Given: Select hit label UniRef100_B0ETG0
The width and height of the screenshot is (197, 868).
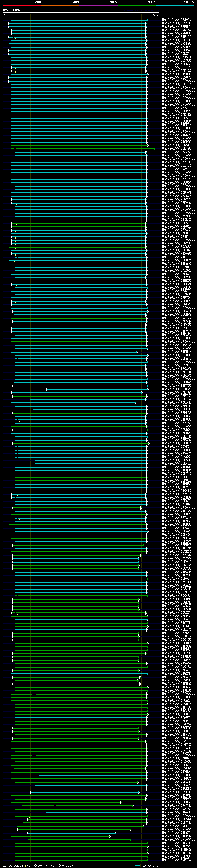Looking at the screenshot, I should point(177,860).
